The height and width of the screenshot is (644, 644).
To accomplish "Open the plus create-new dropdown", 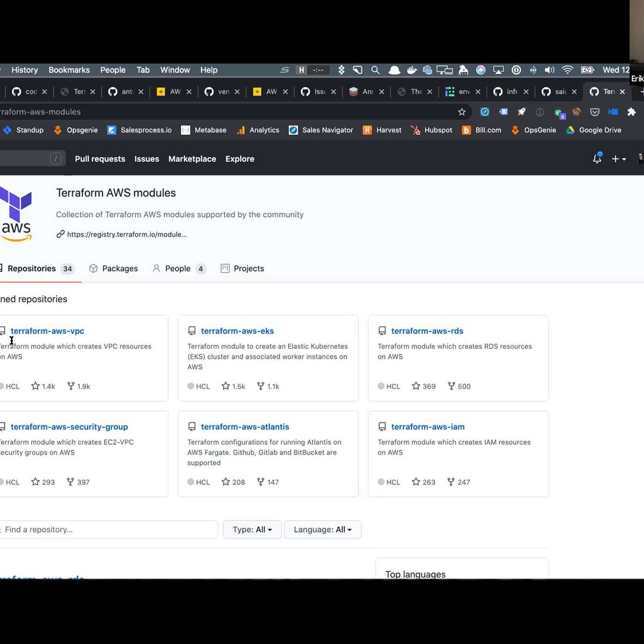I will point(618,159).
